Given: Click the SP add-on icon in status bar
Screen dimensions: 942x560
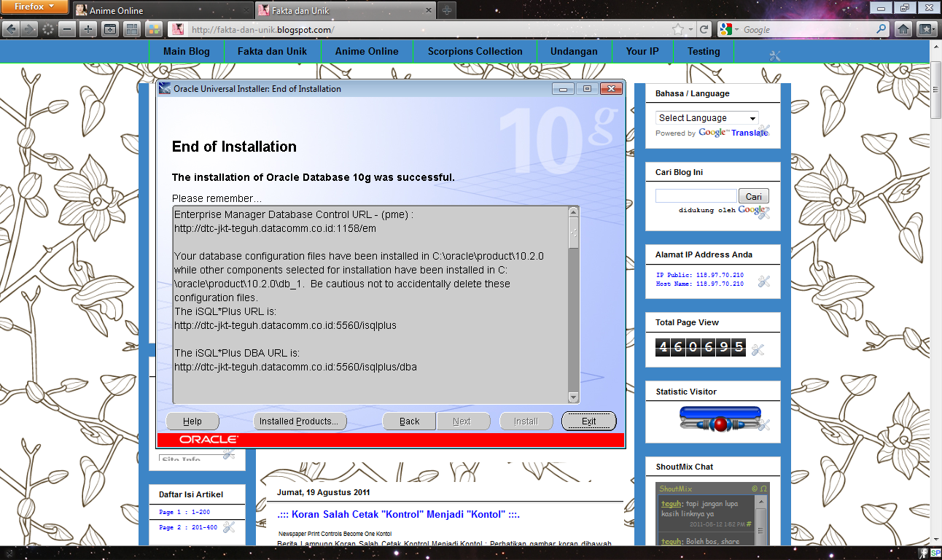Looking at the screenshot, I should [935, 553].
